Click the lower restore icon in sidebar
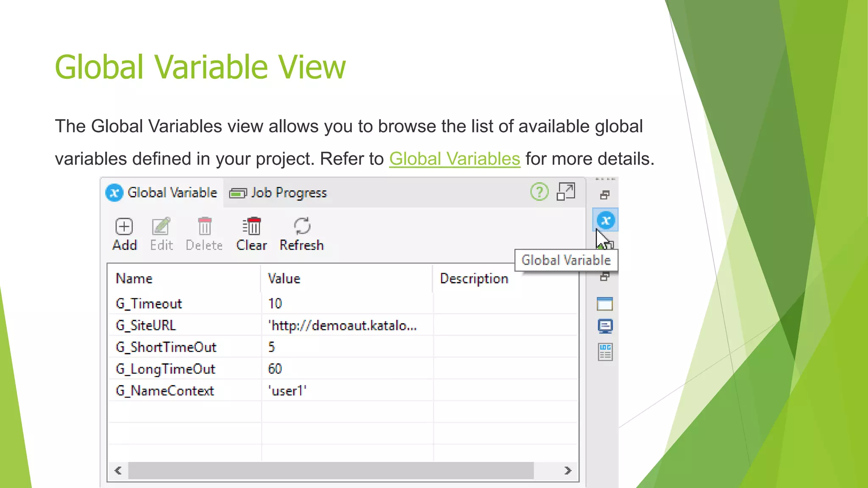The height and width of the screenshot is (488, 868). pos(605,277)
